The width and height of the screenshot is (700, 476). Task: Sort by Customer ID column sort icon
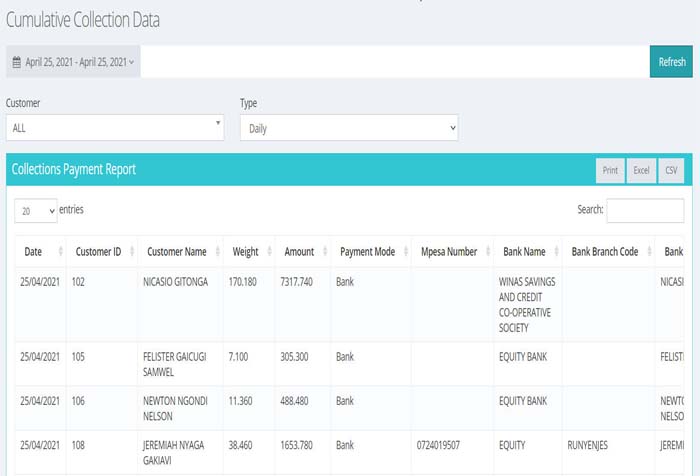click(x=132, y=251)
